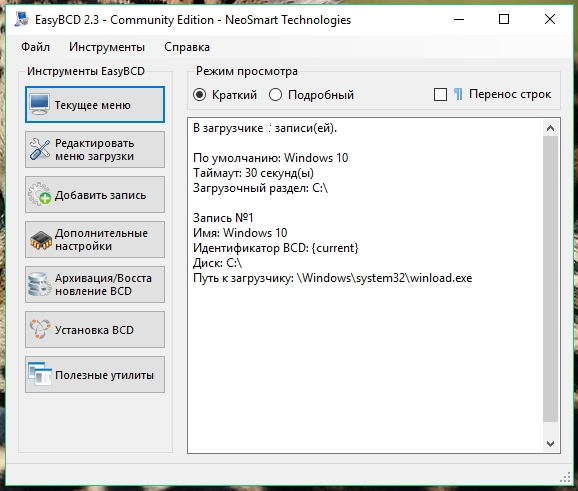
Task: Click the windows icon on Полезные утилиты
Action: pyautogui.click(x=40, y=374)
